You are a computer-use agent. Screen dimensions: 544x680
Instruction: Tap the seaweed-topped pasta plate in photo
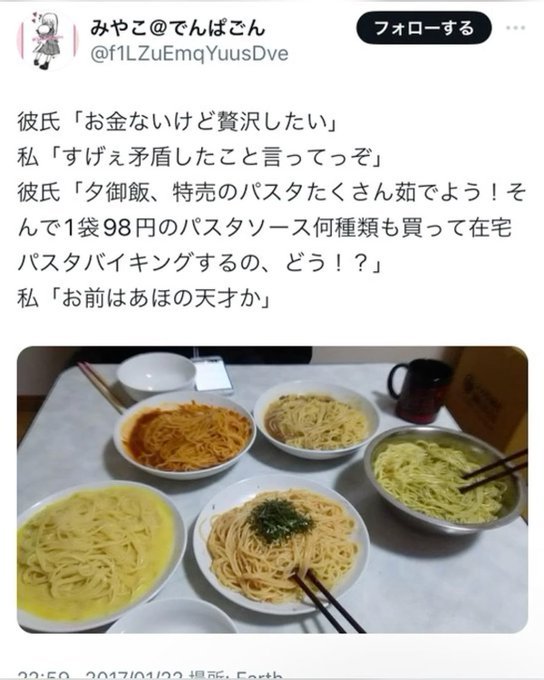coord(281,543)
